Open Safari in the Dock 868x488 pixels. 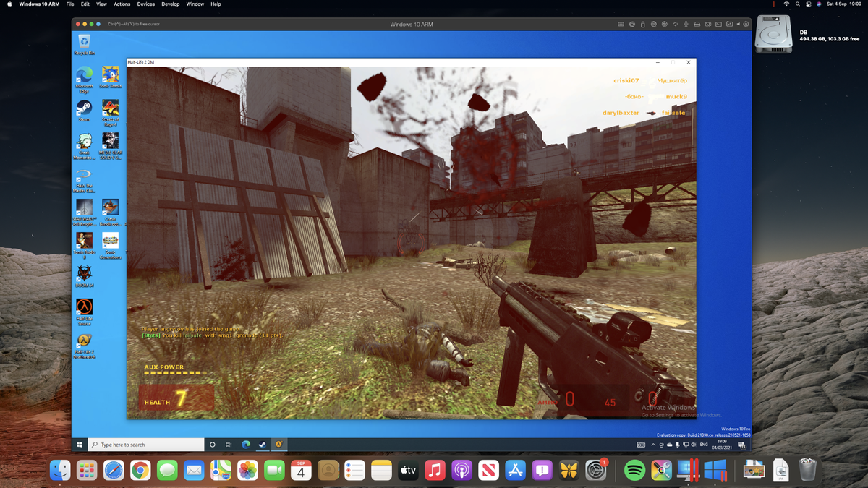(x=114, y=471)
